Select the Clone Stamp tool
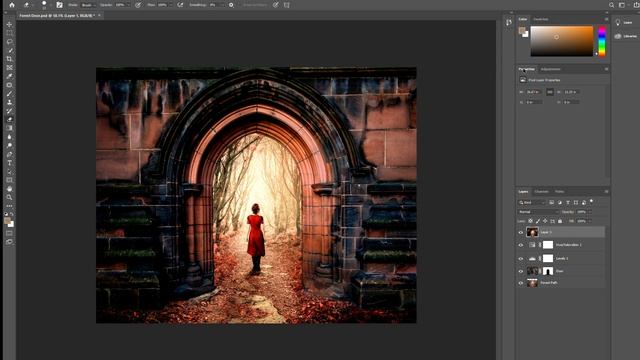The image size is (640, 360). [x=9, y=102]
